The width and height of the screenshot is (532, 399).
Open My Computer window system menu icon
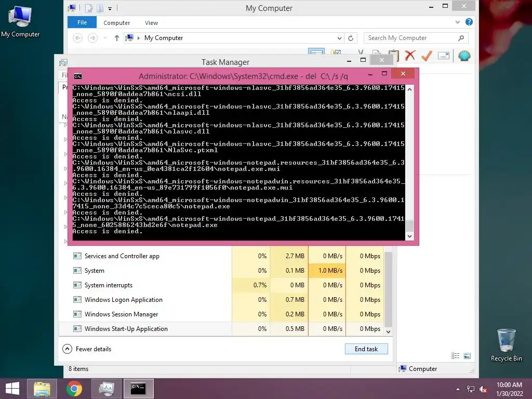click(72, 8)
